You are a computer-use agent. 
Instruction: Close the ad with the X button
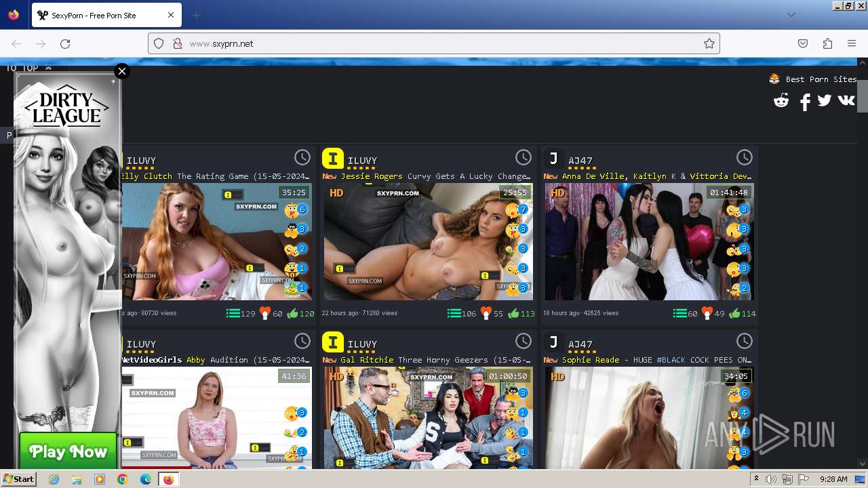[x=122, y=71]
